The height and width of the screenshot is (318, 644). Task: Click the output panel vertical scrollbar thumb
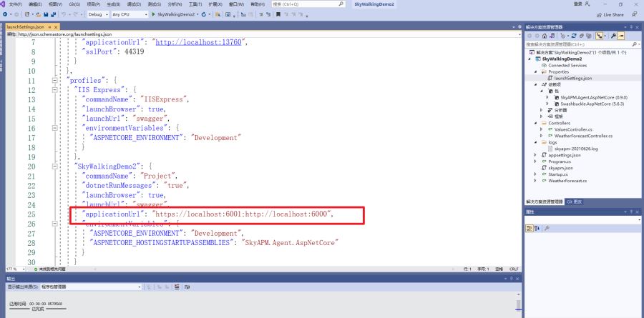coord(518,305)
